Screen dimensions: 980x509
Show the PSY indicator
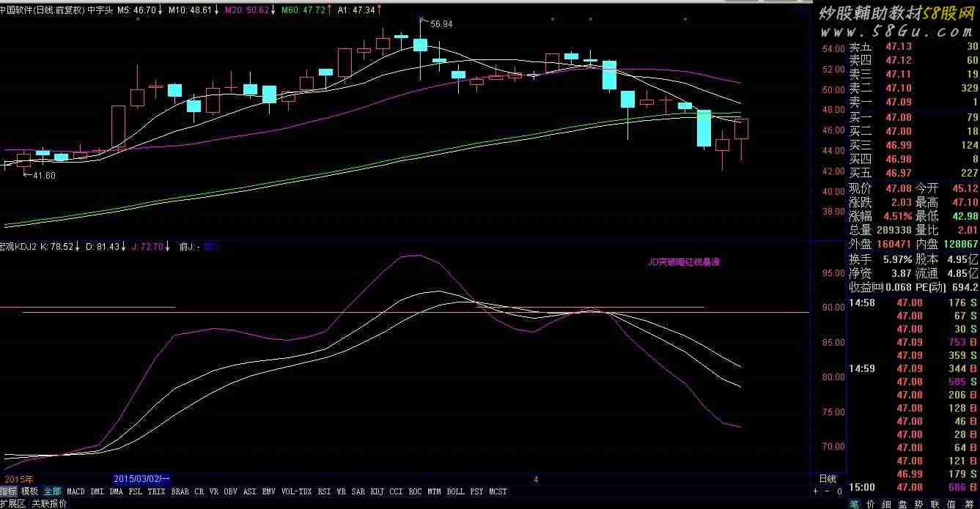pos(476,491)
